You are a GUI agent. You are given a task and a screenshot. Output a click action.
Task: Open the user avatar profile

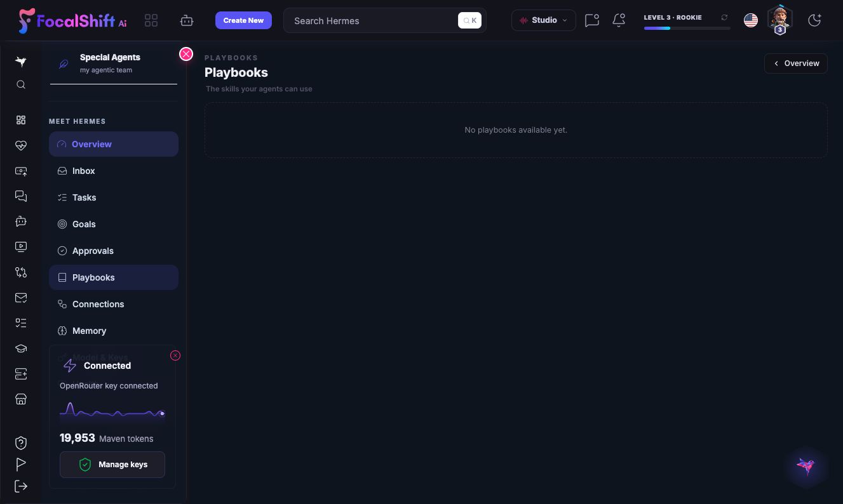[x=780, y=19]
